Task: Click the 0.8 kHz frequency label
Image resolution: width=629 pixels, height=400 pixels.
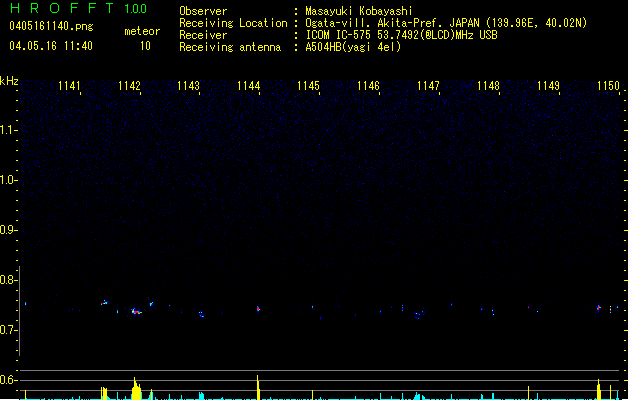Action: pos(8,280)
